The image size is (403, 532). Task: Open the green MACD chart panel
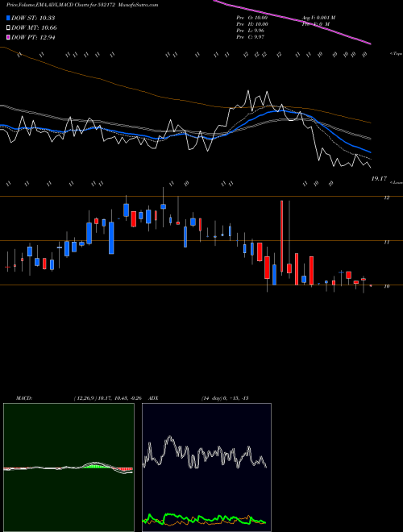click(x=69, y=468)
